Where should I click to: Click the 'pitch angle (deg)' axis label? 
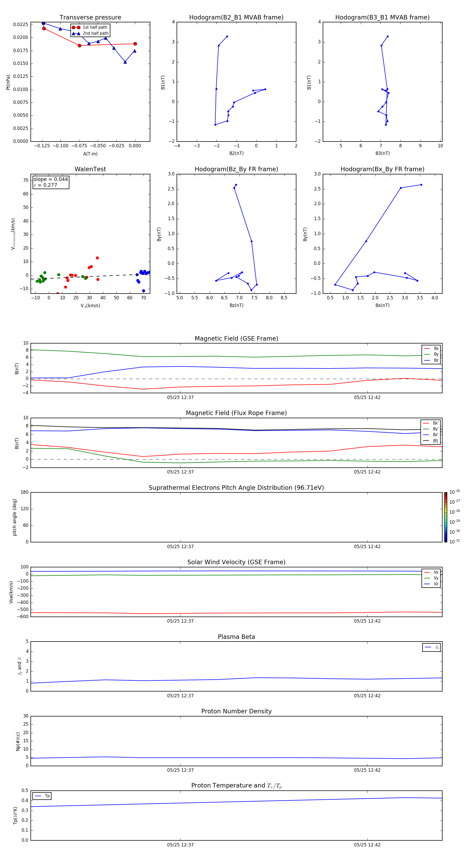click(14, 517)
